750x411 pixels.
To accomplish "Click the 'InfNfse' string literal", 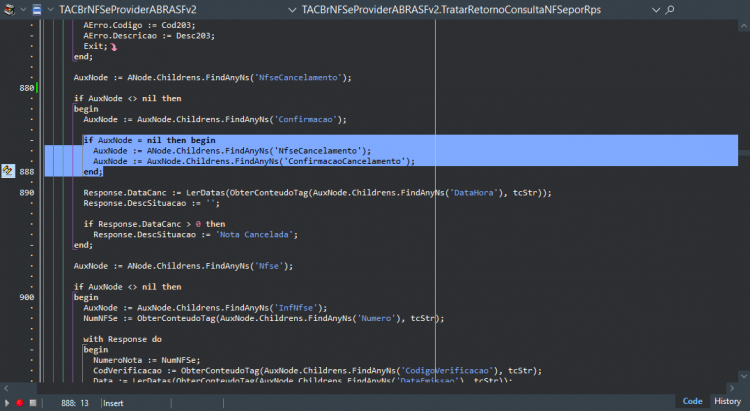I will [x=296, y=308].
